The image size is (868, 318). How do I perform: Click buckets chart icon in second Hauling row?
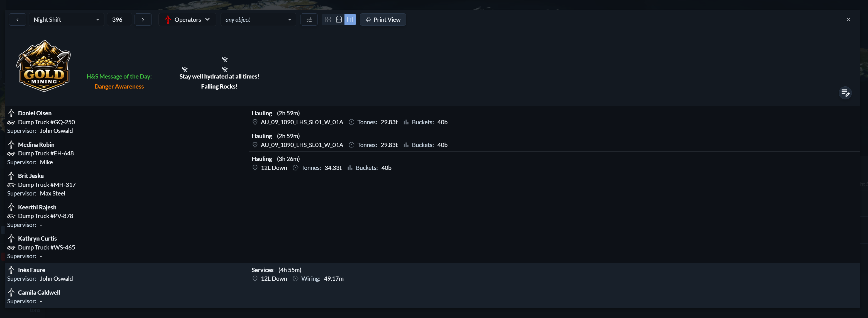[406, 145]
